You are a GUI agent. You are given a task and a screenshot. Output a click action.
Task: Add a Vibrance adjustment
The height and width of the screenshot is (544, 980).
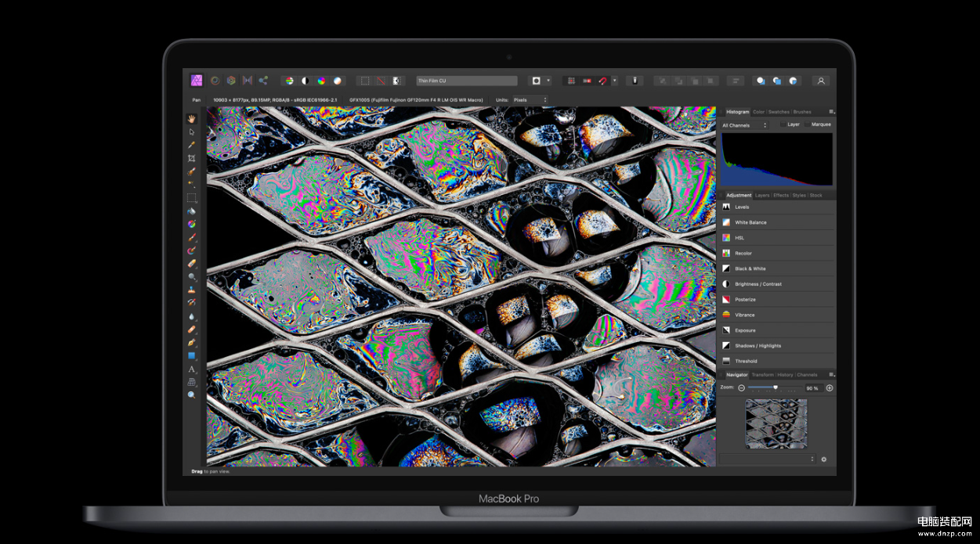pyautogui.click(x=777, y=315)
